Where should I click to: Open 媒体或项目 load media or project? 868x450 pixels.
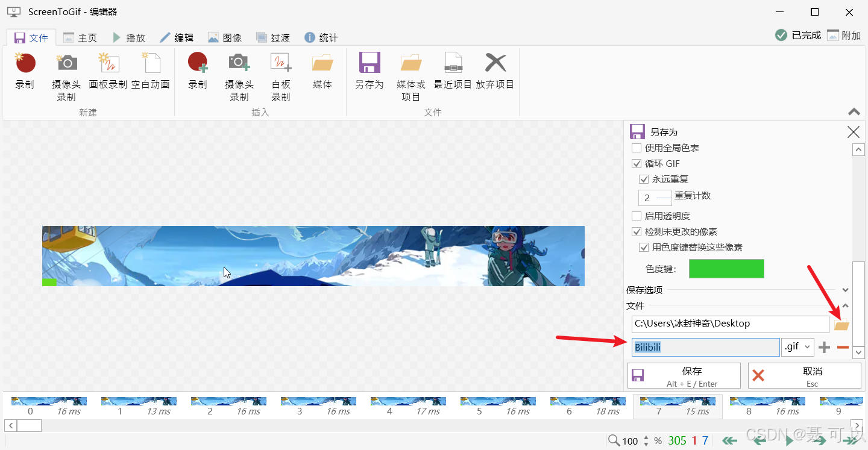coord(411,77)
